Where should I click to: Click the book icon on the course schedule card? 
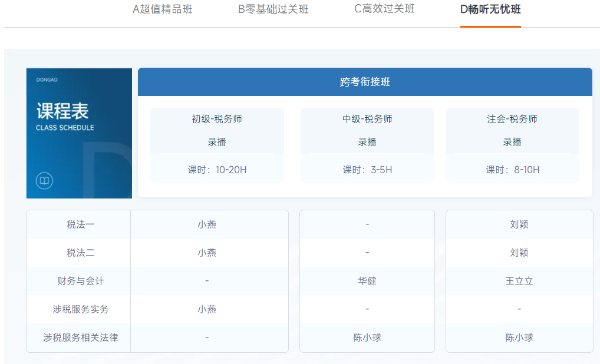click(44, 181)
